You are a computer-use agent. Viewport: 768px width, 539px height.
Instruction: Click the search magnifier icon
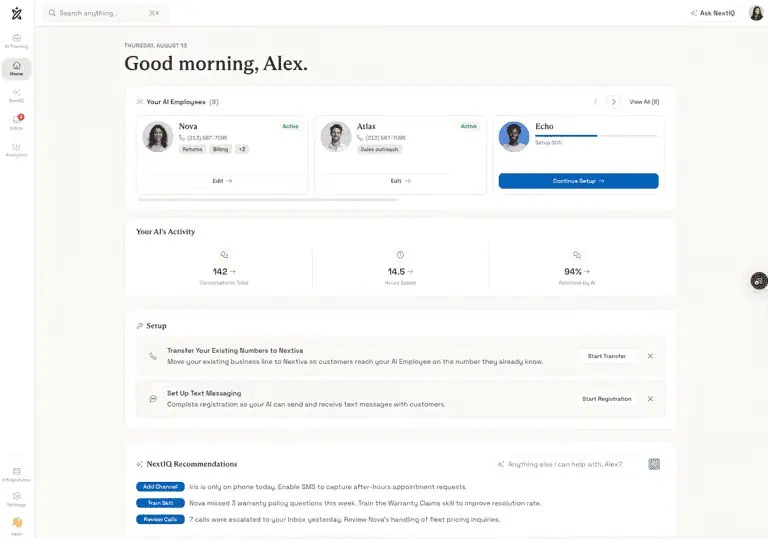point(52,13)
